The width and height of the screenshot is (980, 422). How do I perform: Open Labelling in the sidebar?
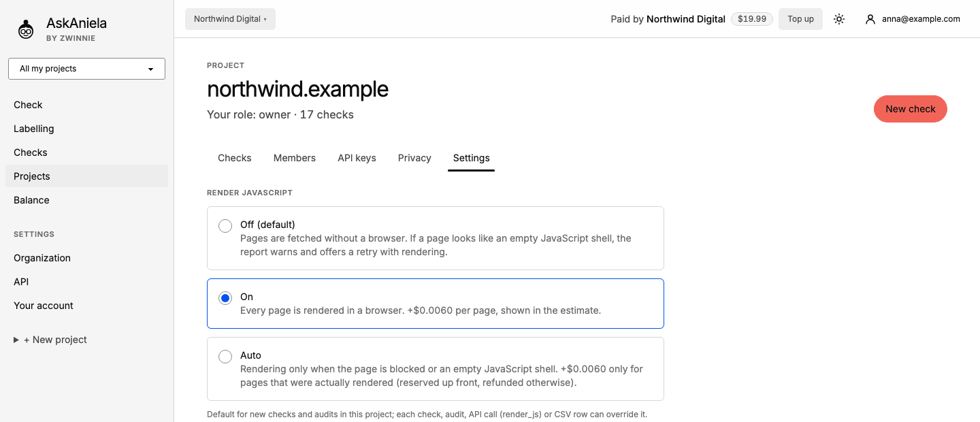coord(86,129)
